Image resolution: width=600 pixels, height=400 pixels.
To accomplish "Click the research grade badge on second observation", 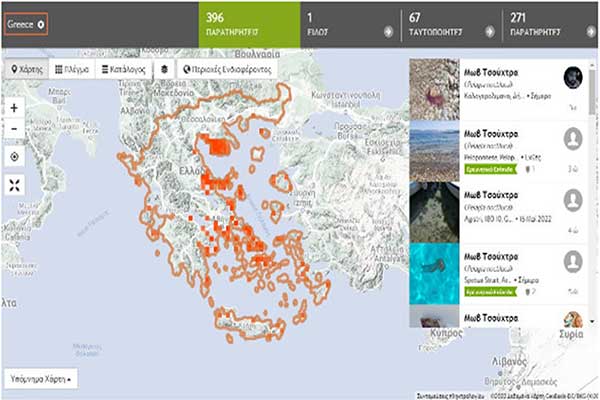I will (x=488, y=169).
